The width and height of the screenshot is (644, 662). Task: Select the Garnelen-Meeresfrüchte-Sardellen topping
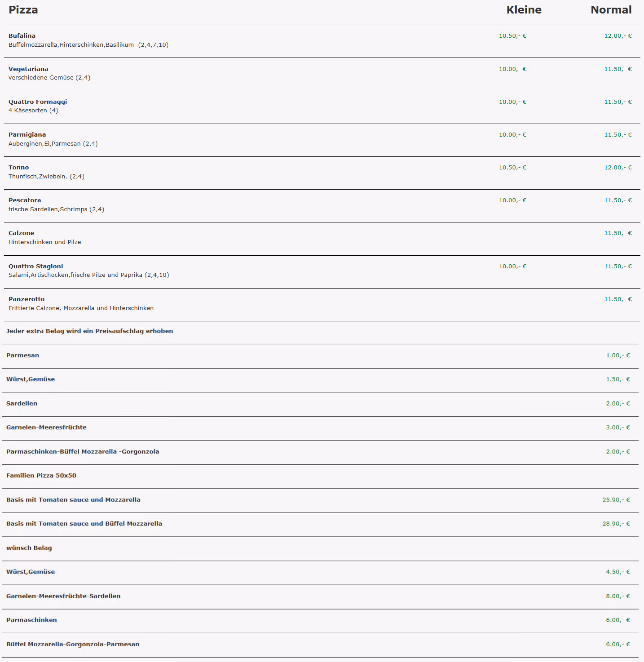tap(63, 596)
